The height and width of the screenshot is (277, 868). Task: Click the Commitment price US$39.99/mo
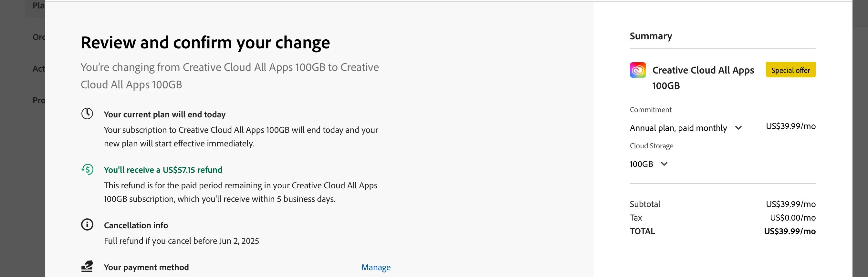[790, 126]
